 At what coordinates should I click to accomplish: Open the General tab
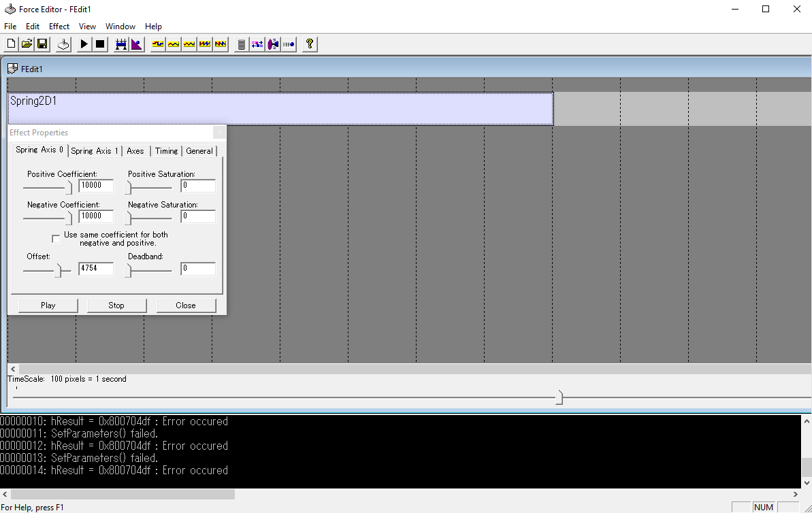point(199,151)
